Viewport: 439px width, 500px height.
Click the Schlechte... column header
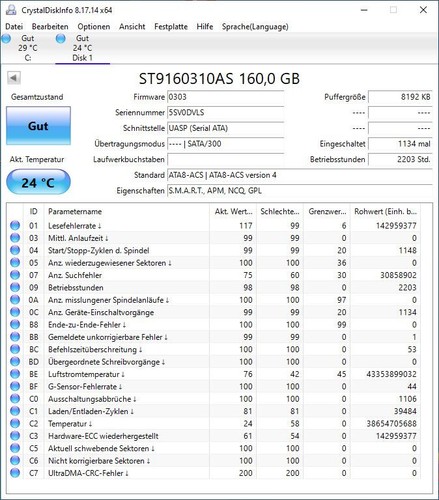[x=280, y=211]
